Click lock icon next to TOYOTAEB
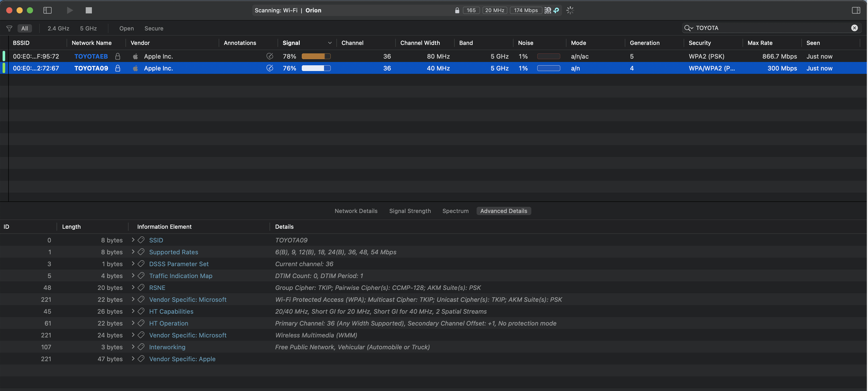Image resolution: width=868 pixels, height=391 pixels. click(118, 56)
